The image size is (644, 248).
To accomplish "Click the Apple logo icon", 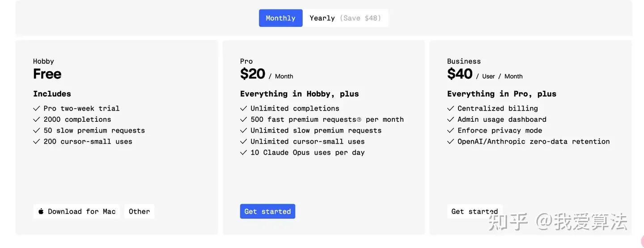I will [41, 211].
